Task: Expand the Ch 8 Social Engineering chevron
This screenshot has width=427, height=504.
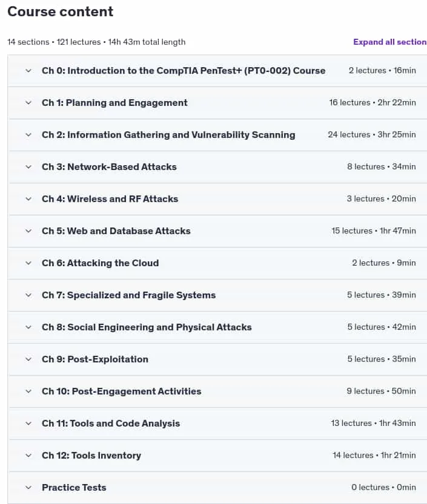Action: (x=28, y=327)
